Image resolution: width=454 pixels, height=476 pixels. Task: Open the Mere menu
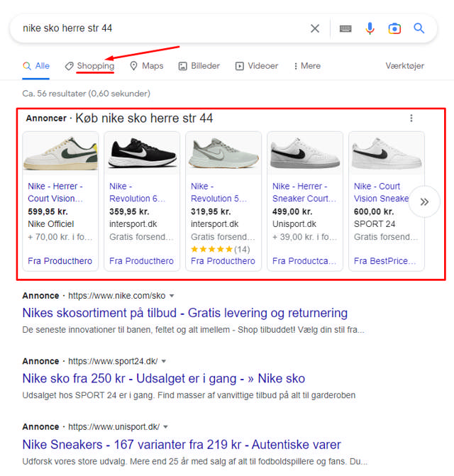point(307,66)
